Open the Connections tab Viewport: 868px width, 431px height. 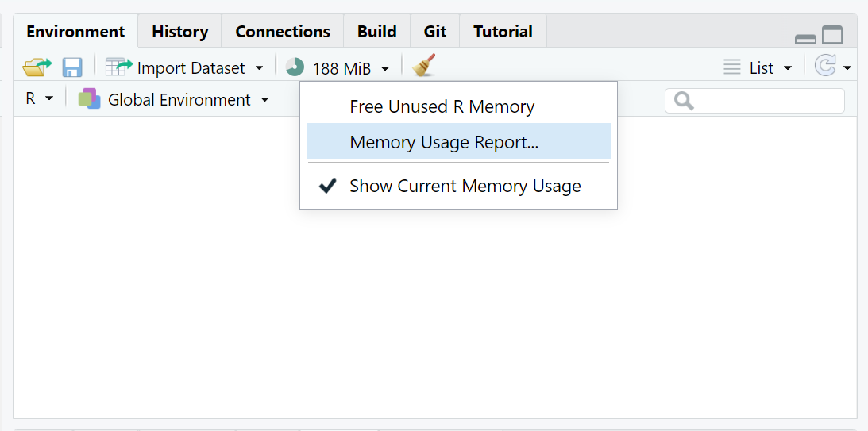[x=283, y=32]
